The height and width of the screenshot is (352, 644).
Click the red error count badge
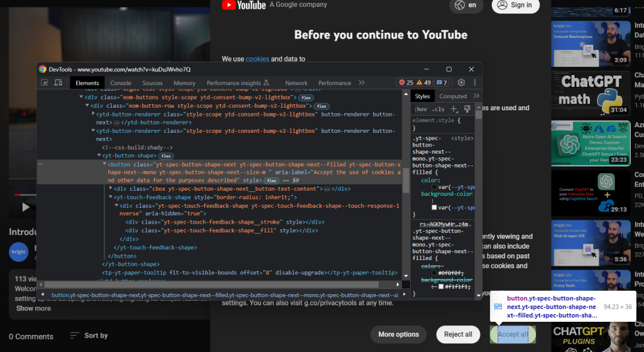click(x=406, y=82)
